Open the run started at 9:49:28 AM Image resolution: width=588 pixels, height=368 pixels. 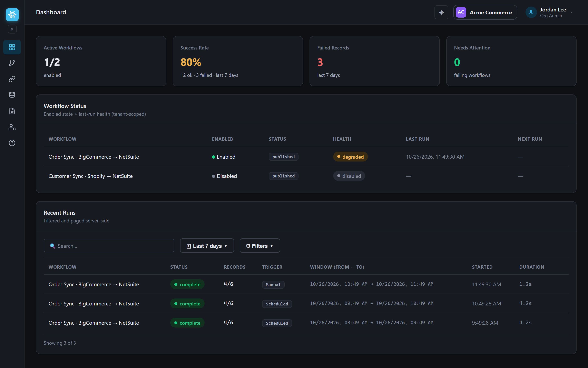pyautogui.click(x=306, y=323)
